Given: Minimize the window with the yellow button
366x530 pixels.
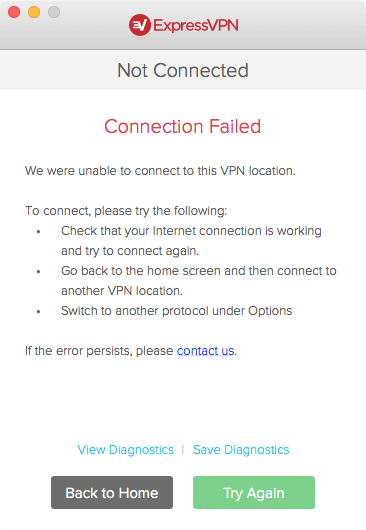Looking at the screenshot, I should coord(34,12).
